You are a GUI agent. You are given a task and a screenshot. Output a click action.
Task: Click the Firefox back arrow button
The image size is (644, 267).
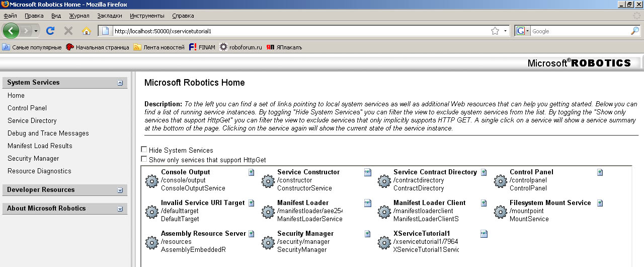[x=11, y=31]
